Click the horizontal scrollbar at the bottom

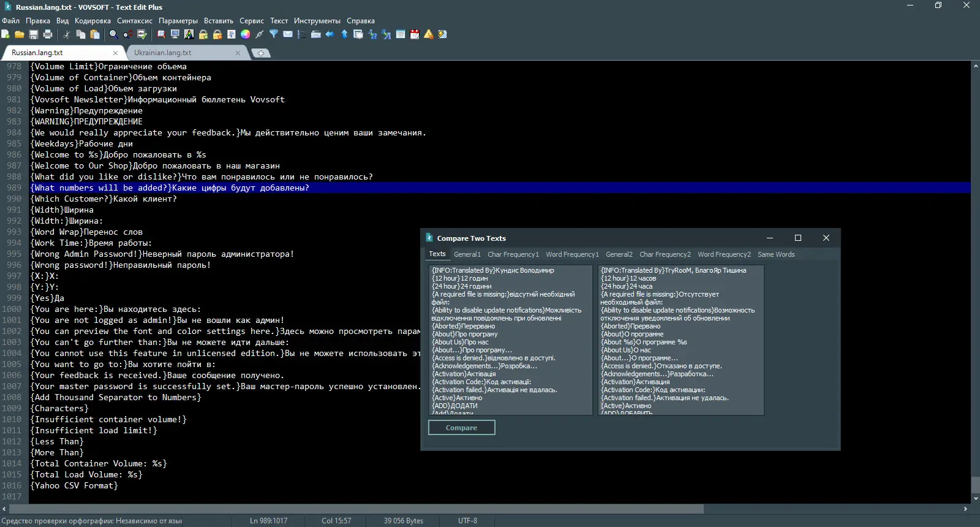pyautogui.click(x=355, y=509)
